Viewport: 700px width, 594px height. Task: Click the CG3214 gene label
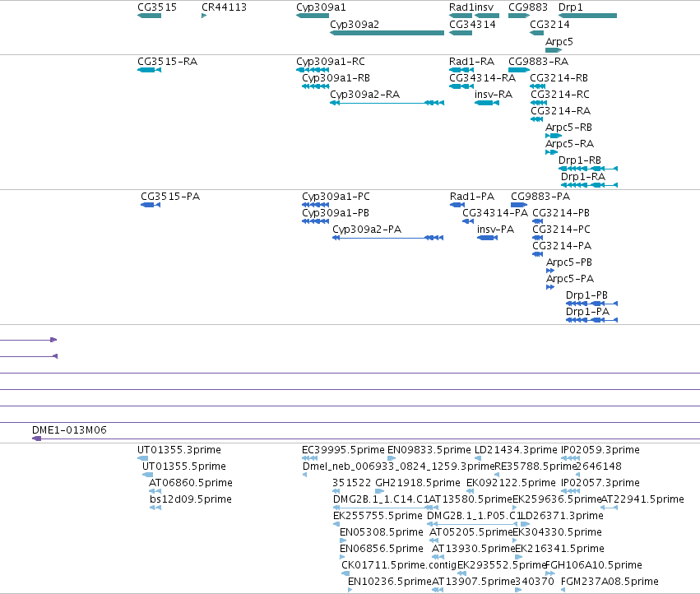[549, 24]
